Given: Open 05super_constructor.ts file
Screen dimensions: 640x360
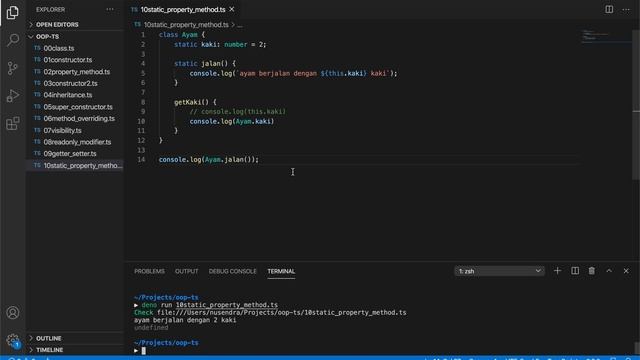Looking at the screenshot, I should tap(75, 107).
